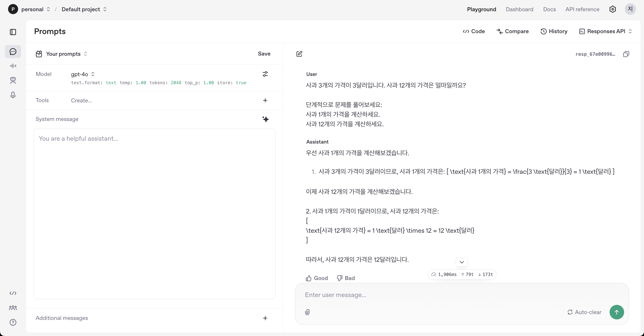Screen dimensions: 644x336
Task: Open the Realtime waveform icon in sidebar
Action: [13, 66]
